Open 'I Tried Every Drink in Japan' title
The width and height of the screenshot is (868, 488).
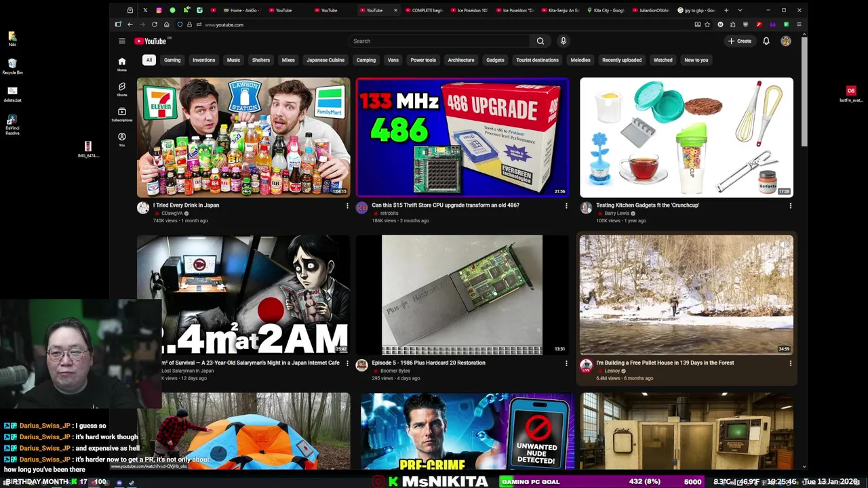coord(186,205)
